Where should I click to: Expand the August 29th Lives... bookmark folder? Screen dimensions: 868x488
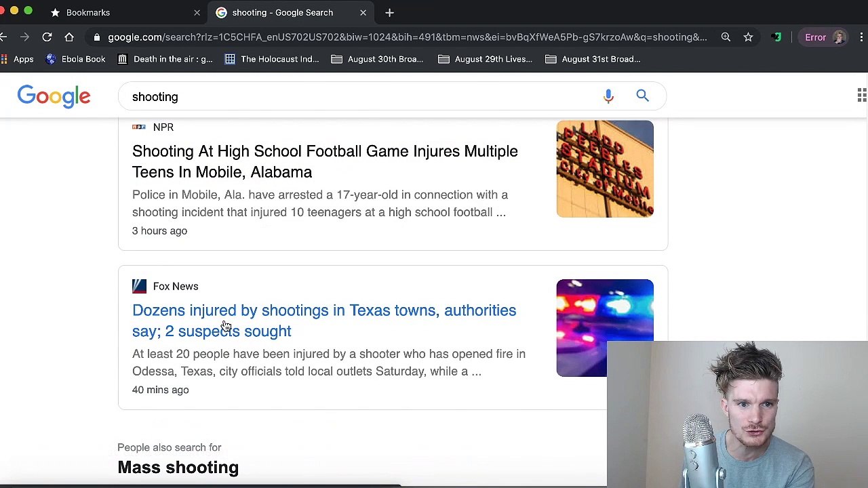click(485, 59)
